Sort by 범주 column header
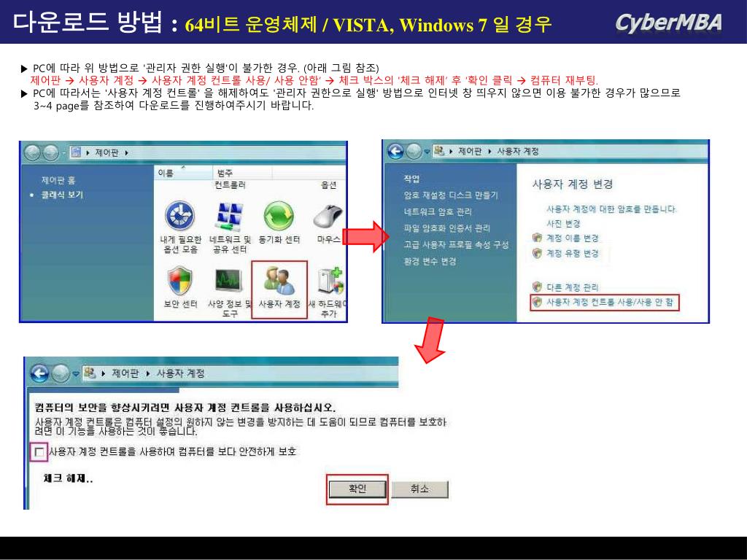 tap(242, 173)
